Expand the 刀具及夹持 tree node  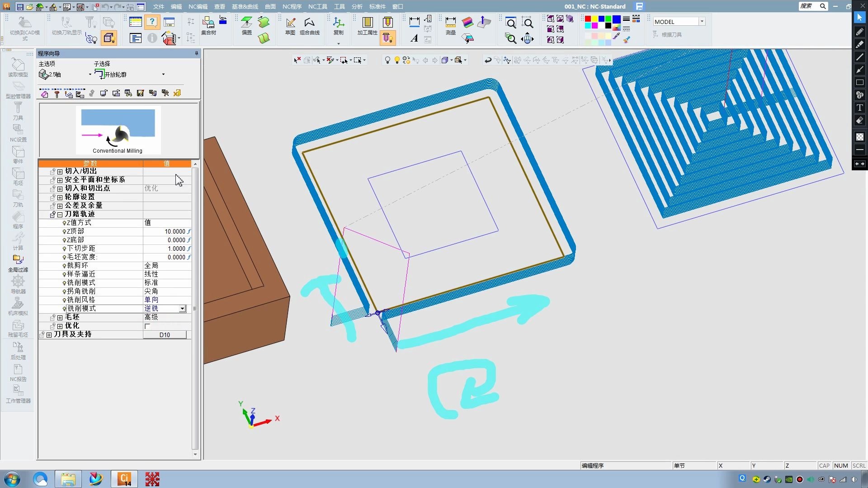click(49, 335)
